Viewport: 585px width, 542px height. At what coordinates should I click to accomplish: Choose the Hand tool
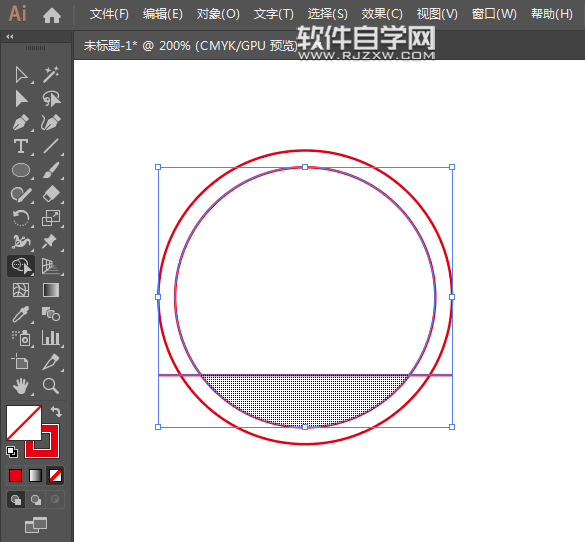[x=21, y=386]
